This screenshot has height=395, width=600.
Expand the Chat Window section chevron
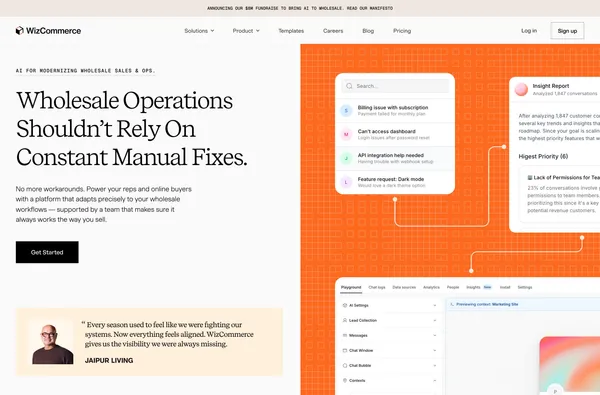click(x=435, y=350)
